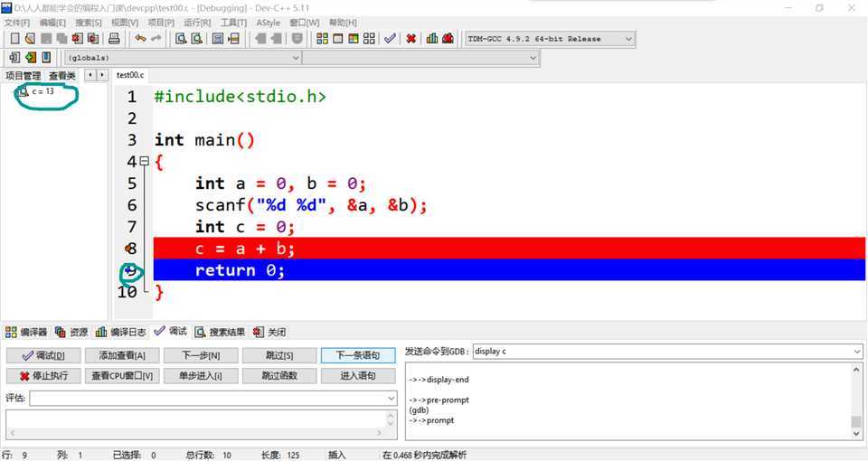The width and height of the screenshot is (868, 461).
Task: Click the Compile four-color grid icon
Action: 322,38
